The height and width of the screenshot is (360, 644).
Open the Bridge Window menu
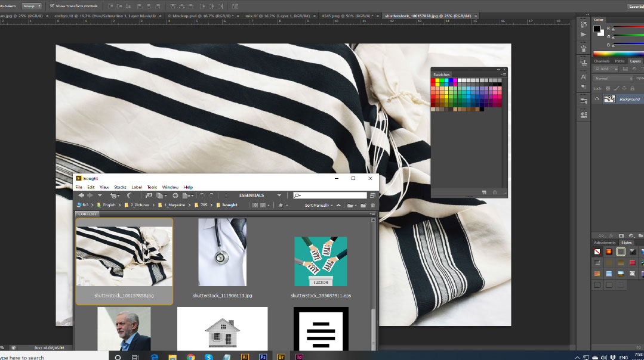170,187
